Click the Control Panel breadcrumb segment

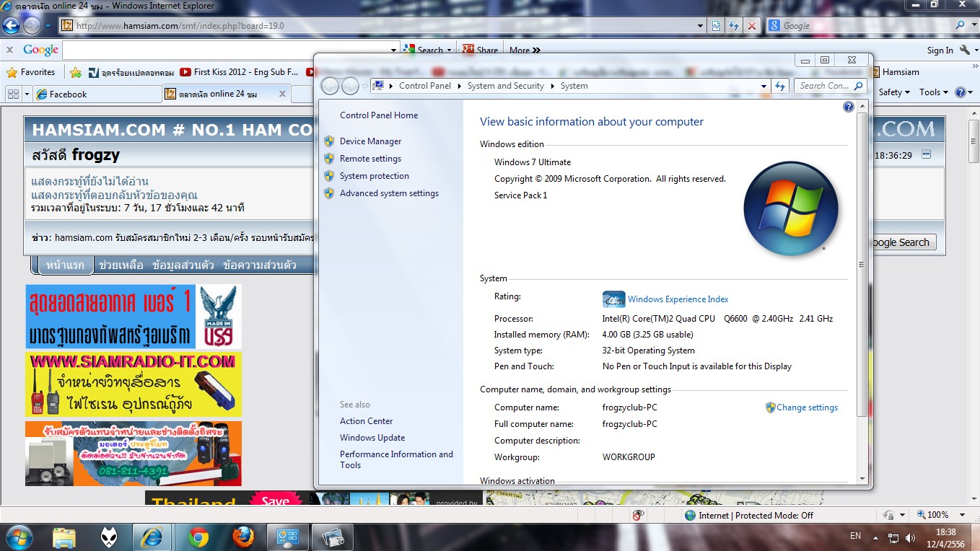tap(425, 86)
